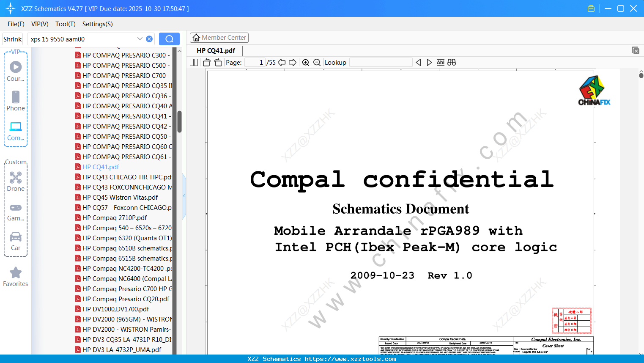
Task: Zoom out of the schematic
Action: click(317, 62)
